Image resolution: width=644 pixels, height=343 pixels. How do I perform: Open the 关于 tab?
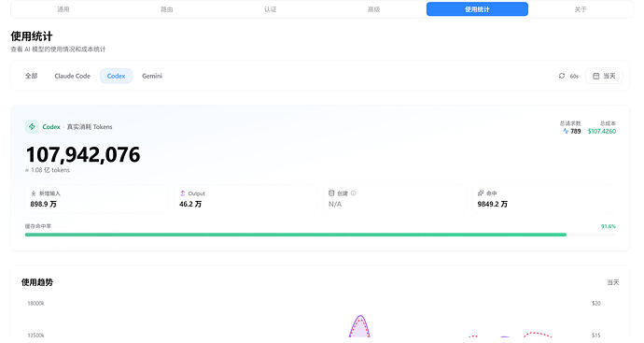(x=581, y=9)
